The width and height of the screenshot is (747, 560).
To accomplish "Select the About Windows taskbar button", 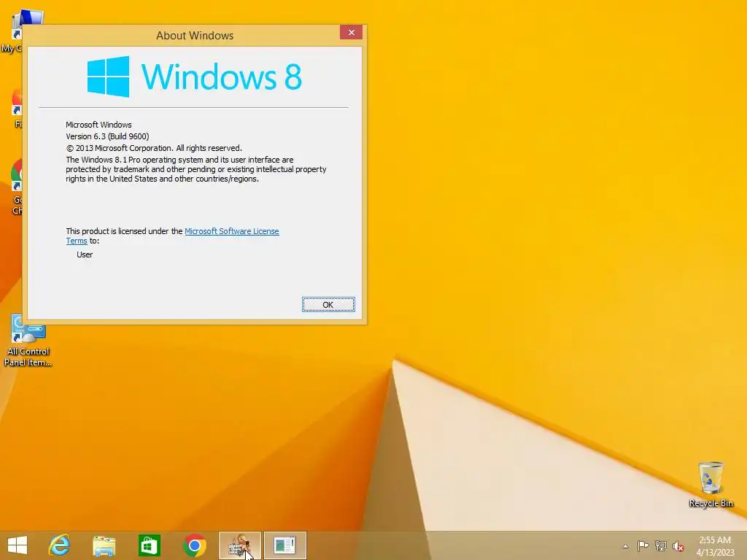I will [285, 545].
